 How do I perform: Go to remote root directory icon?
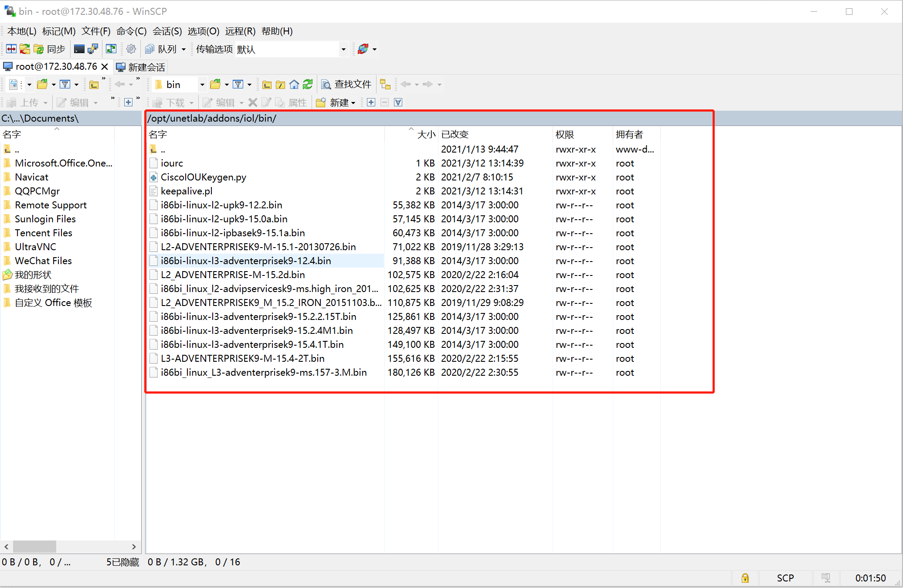tap(281, 84)
